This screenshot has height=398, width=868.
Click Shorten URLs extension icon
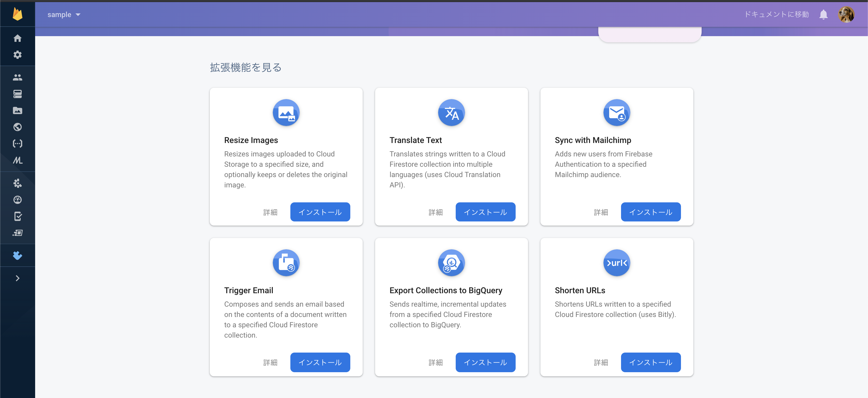pyautogui.click(x=617, y=263)
